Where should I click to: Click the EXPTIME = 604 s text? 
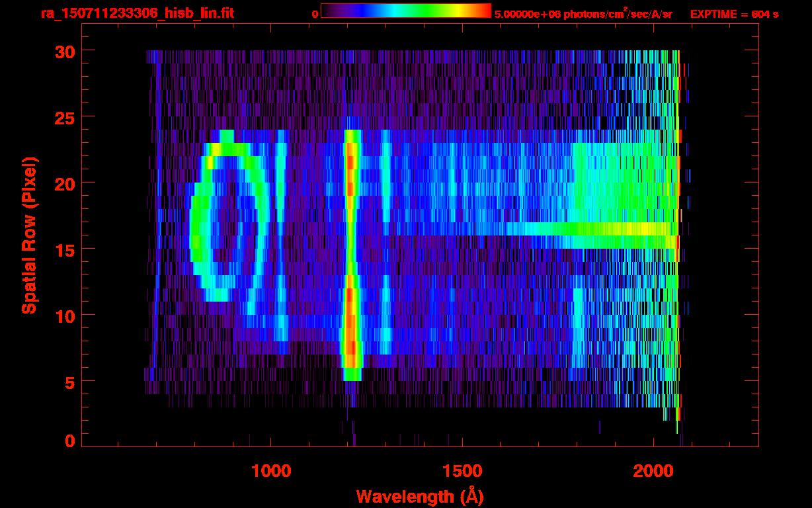(x=734, y=14)
